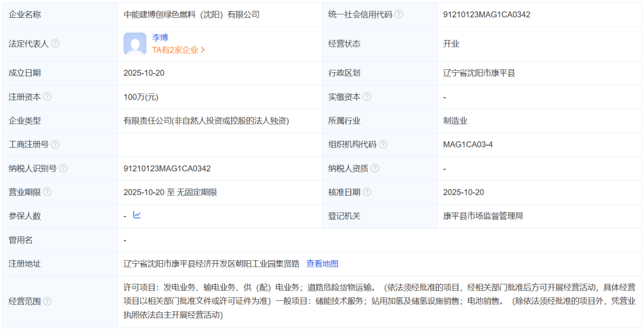Click the question icon beside 实缴资本
Screen dimensions: 644x330
(x=367, y=97)
